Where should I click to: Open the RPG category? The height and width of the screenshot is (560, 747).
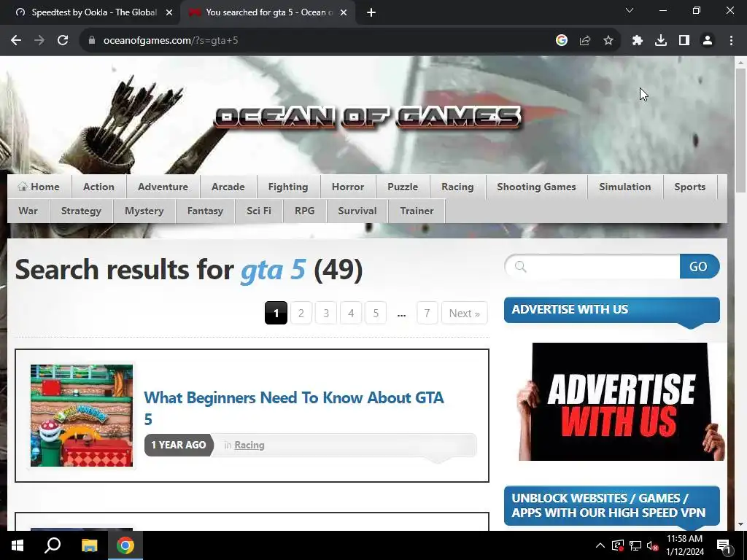[x=304, y=211]
